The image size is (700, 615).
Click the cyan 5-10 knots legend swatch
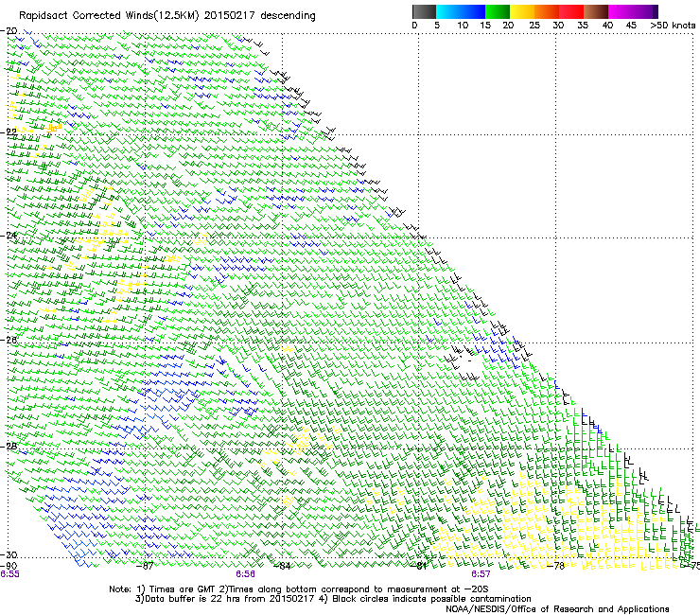[x=447, y=11]
